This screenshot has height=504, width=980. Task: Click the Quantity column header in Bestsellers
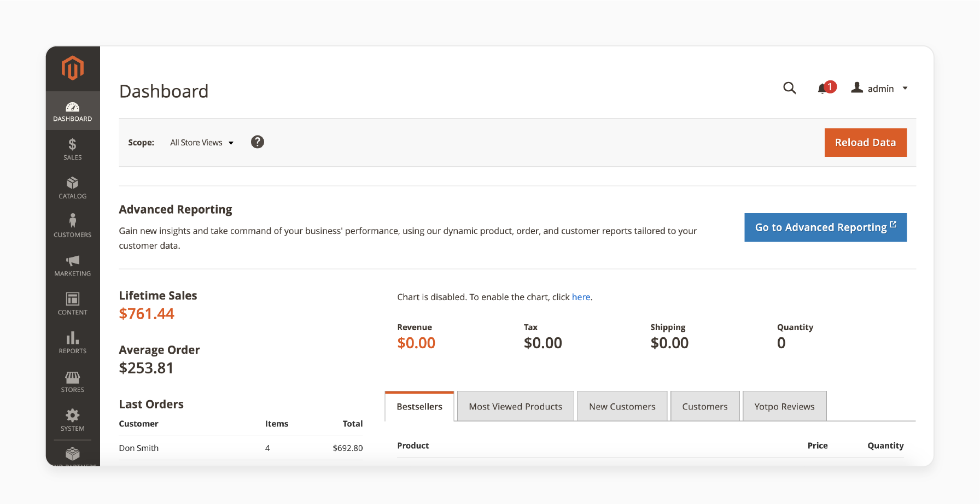pos(885,446)
